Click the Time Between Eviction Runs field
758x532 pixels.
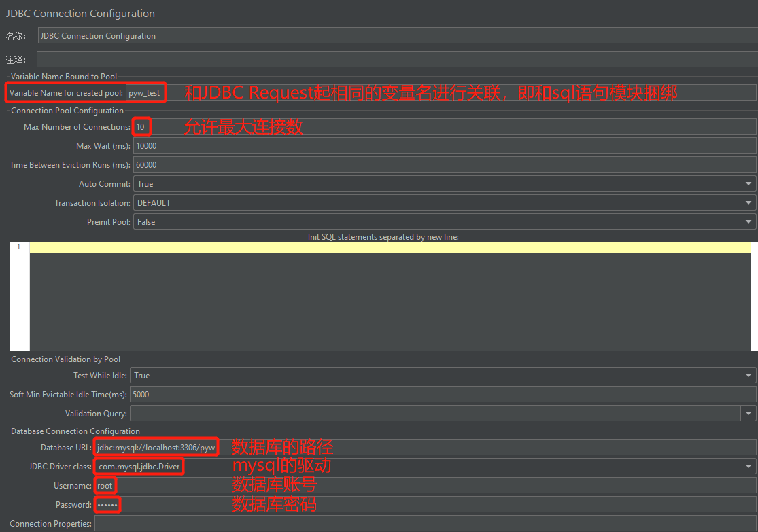pyautogui.click(x=445, y=165)
